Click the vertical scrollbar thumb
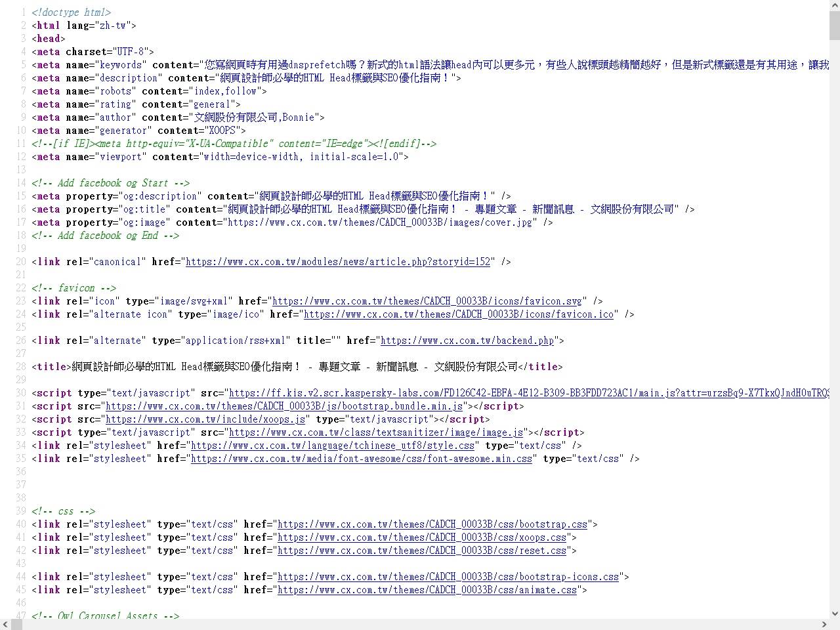This screenshot has width=840, height=630. pos(835,25)
